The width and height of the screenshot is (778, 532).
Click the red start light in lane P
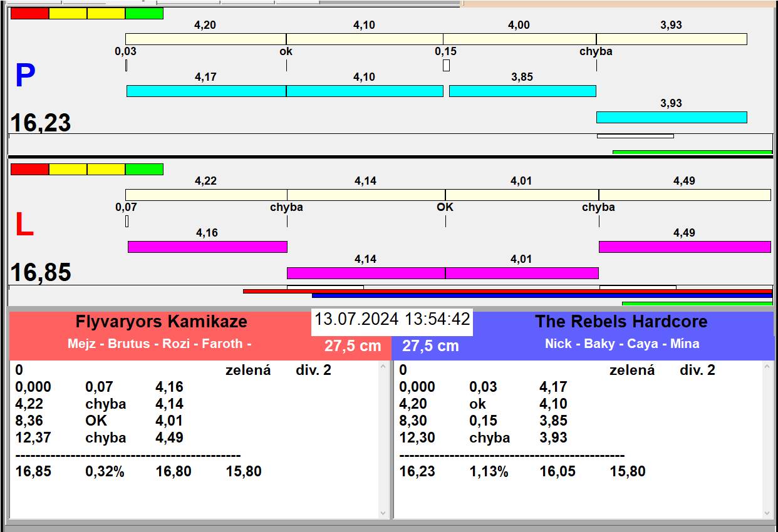tap(29, 13)
